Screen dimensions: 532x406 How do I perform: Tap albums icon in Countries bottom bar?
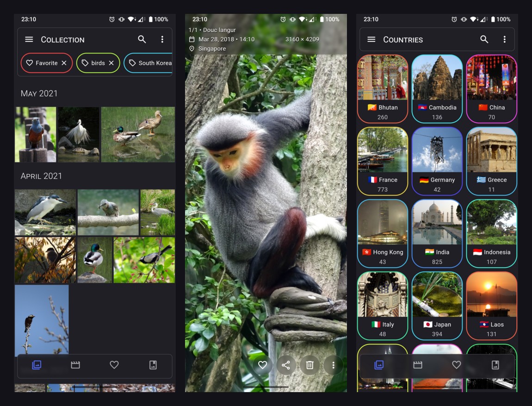(495, 365)
